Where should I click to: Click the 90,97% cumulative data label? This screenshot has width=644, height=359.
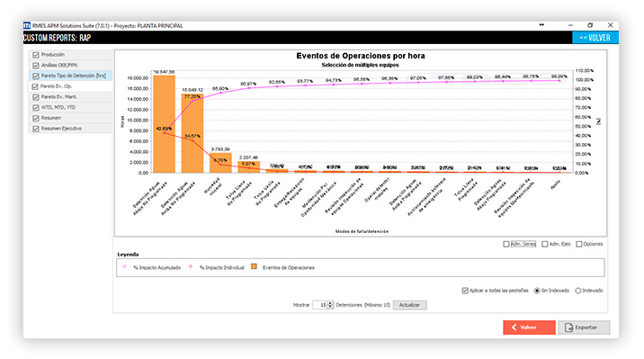point(248,84)
